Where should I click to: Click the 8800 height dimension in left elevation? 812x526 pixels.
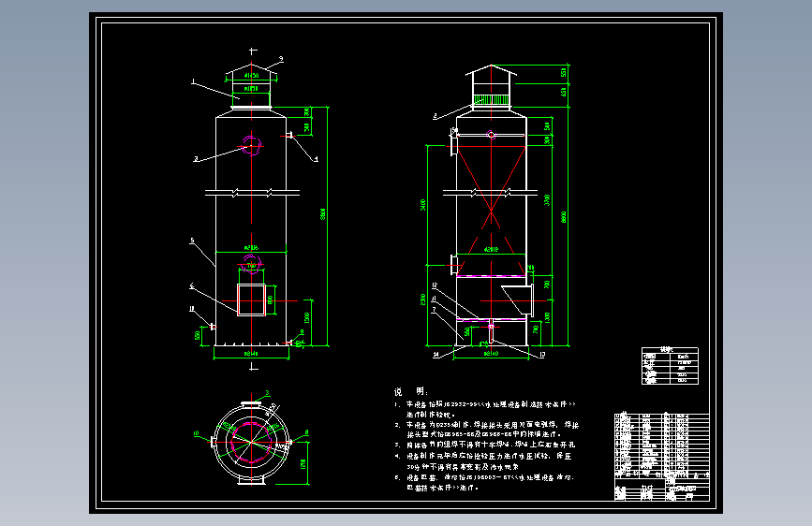point(323,214)
